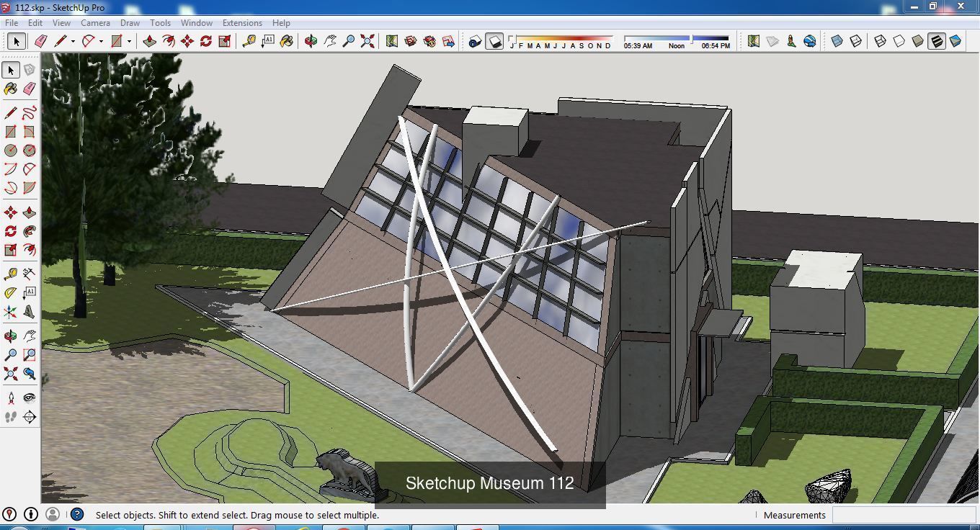Toggle X-Ray style
Screen dimensions: 980x530
[837, 41]
